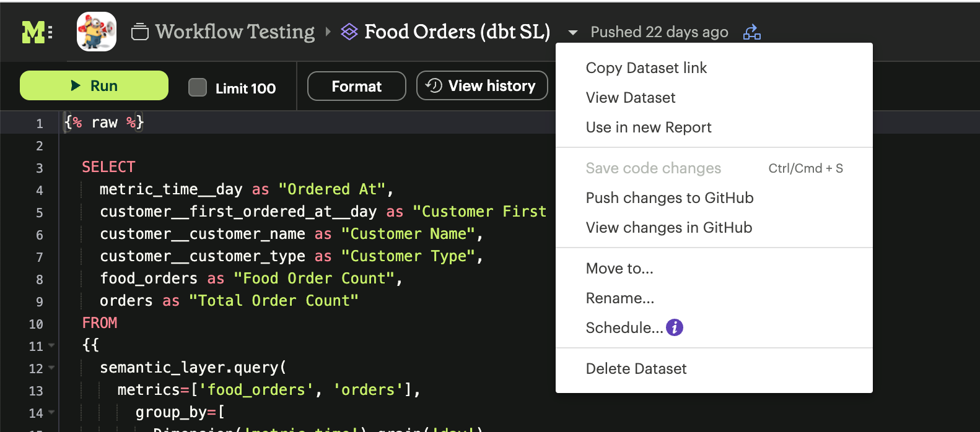The height and width of the screenshot is (432, 980).
Task: Open Workflow Testing breadcrumb link
Action: (x=235, y=32)
